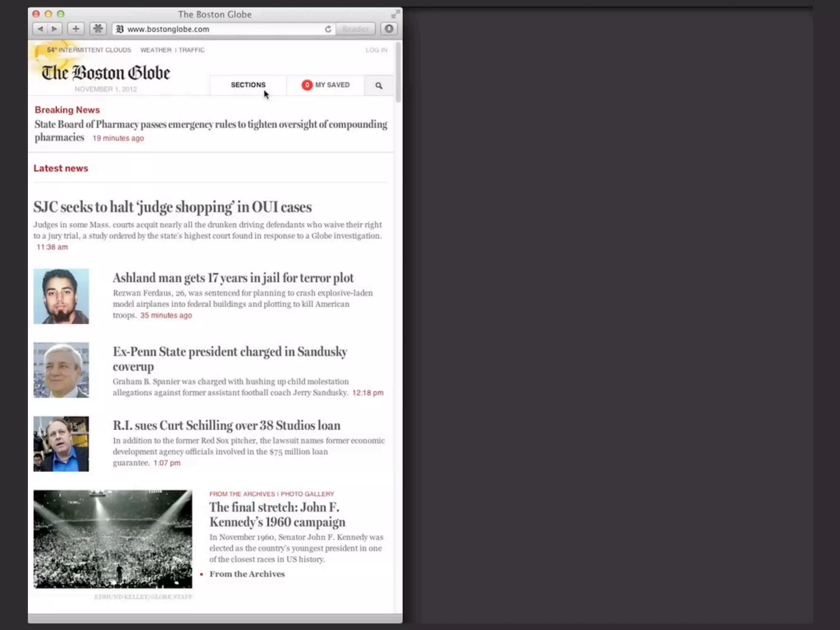Viewport: 840px width, 630px height.
Task: Reload the page with refresh icon
Action: pos(328,29)
